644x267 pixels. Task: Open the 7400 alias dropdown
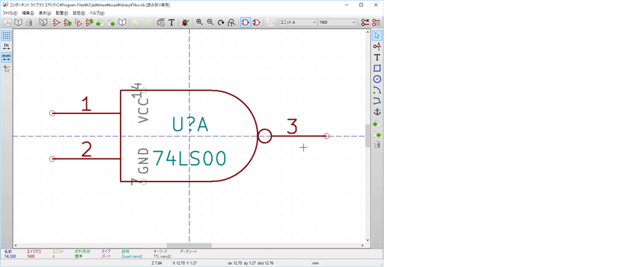tap(337, 22)
